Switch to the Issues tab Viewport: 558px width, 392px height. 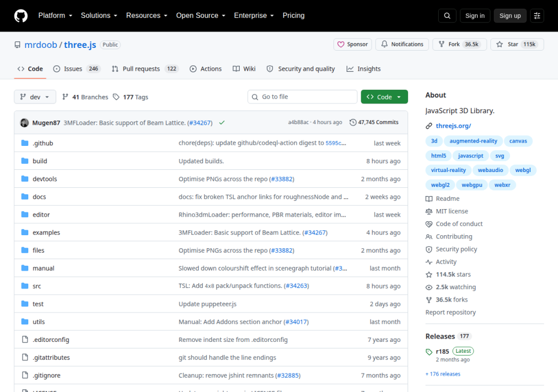point(76,69)
